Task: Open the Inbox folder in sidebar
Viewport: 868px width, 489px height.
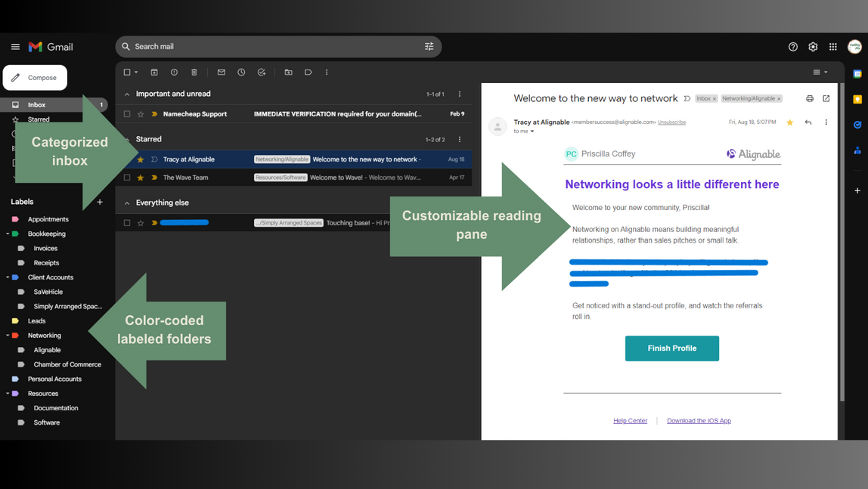Action: (36, 105)
